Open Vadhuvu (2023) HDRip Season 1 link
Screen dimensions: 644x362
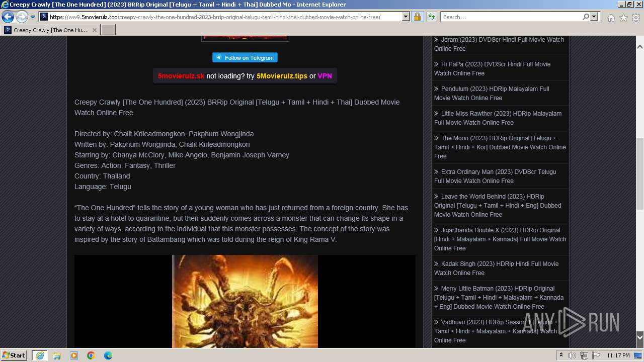click(x=496, y=331)
